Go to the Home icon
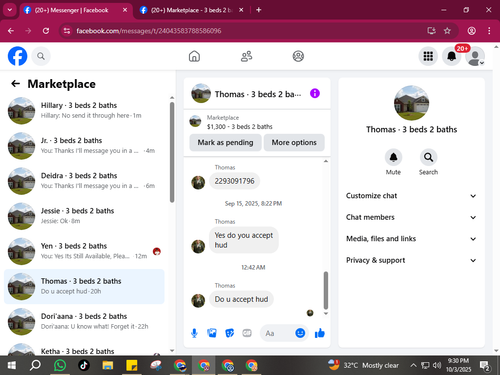Screen dimensions: 500x375 tap(194, 56)
